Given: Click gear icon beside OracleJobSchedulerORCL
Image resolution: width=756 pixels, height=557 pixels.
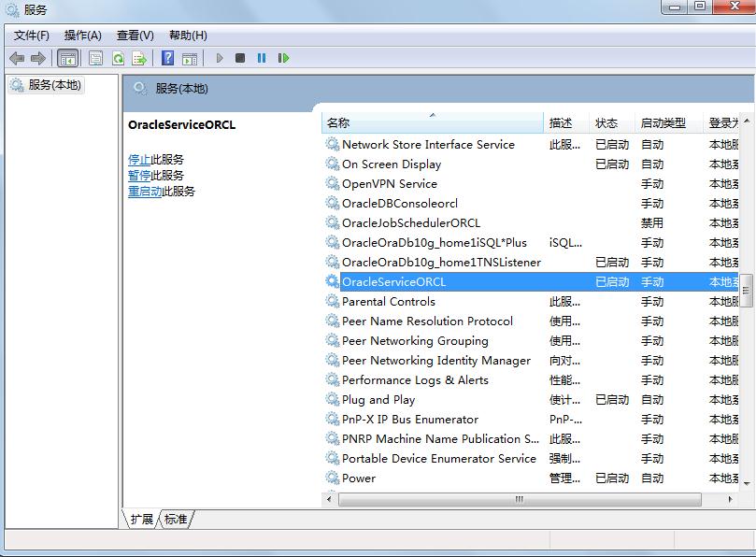Looking at the screenshot, I should coord(332,222).
